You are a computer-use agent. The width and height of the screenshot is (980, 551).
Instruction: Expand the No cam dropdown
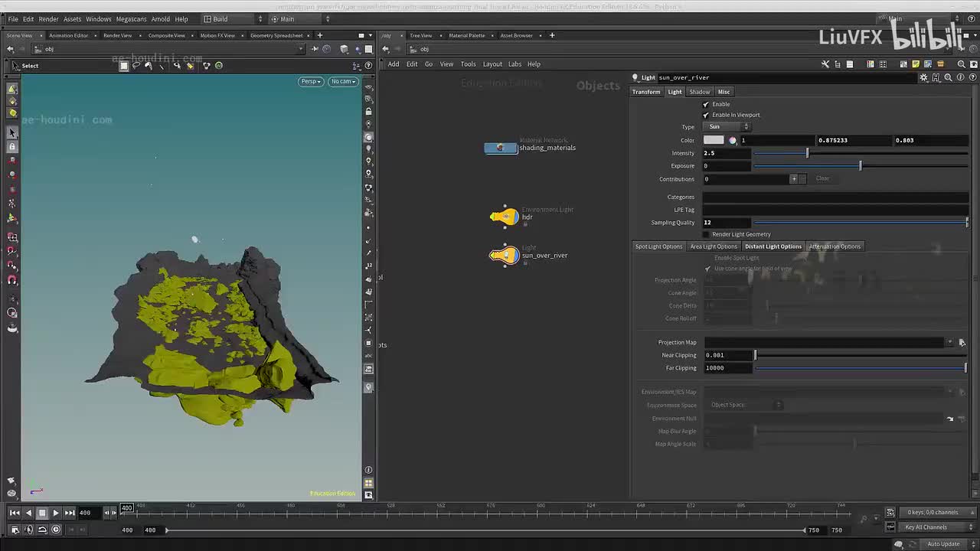tap(342, 81)
